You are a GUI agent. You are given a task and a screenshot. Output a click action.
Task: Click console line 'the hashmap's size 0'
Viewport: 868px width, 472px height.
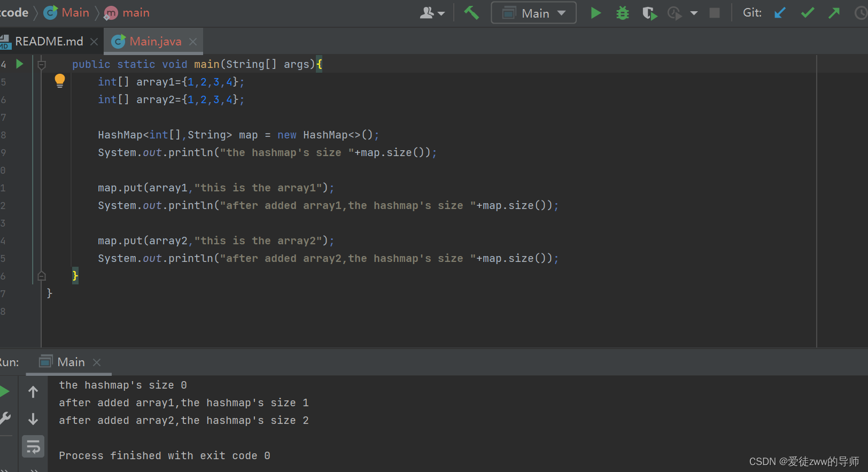123,385
